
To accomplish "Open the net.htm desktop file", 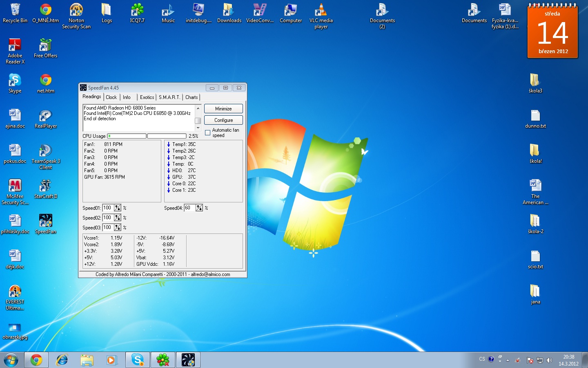I will (46, 83).
